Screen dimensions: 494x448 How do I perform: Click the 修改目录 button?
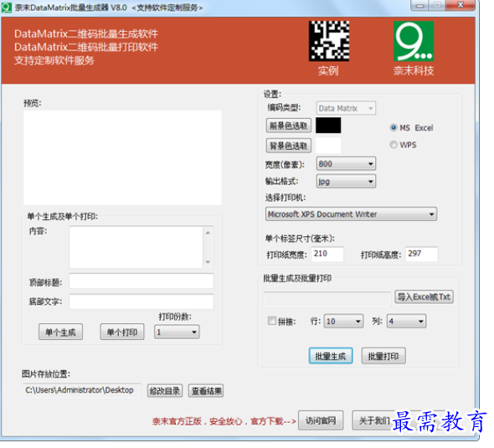tap(165, 391)
